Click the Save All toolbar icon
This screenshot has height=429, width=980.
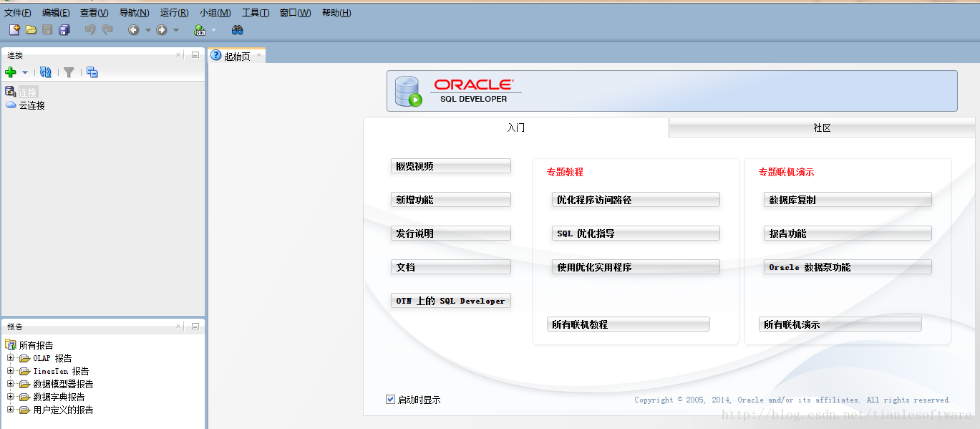tap(64, 29)
